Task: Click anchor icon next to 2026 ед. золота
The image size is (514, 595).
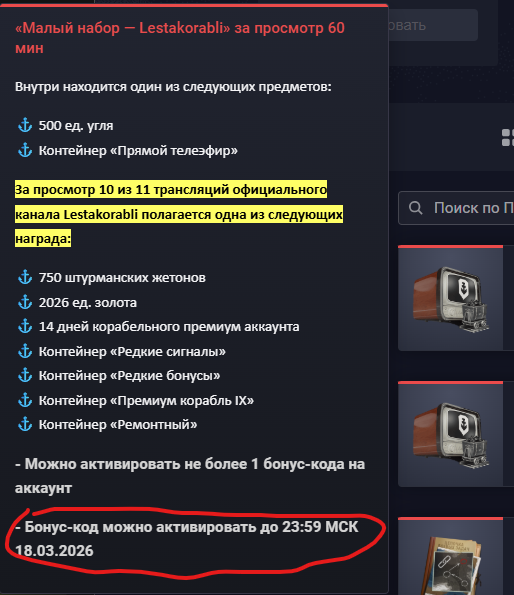Action: (25, 302)
